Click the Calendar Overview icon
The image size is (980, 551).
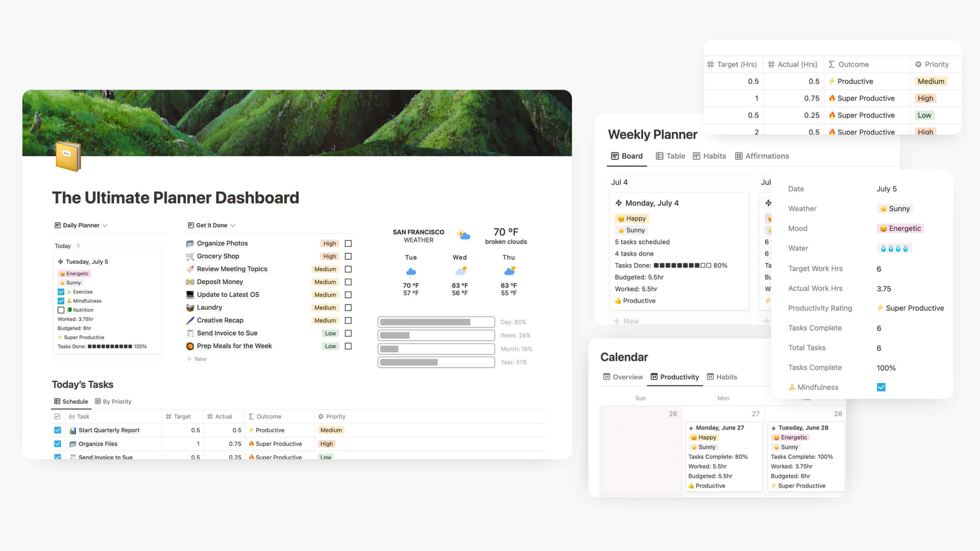pos(606,377)
